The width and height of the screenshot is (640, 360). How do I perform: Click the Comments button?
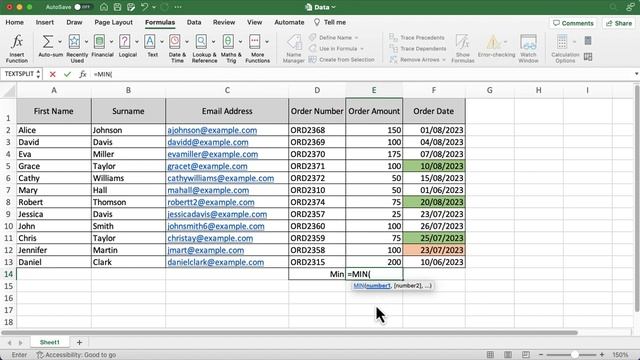pyautogui.click(x=573, y=23)
